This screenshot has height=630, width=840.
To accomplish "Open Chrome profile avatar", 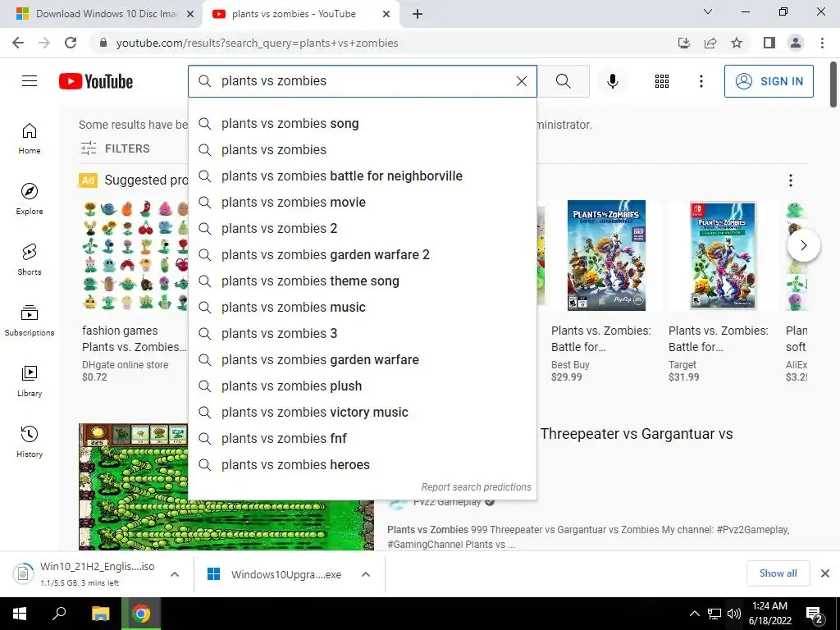I will tap(796, 43).
